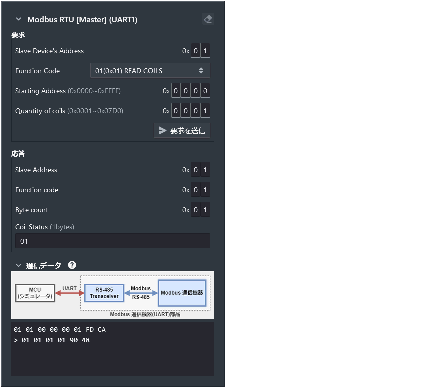Click the communication log hex output area
This screenshot has height=389, width=442.
(112, 349)
